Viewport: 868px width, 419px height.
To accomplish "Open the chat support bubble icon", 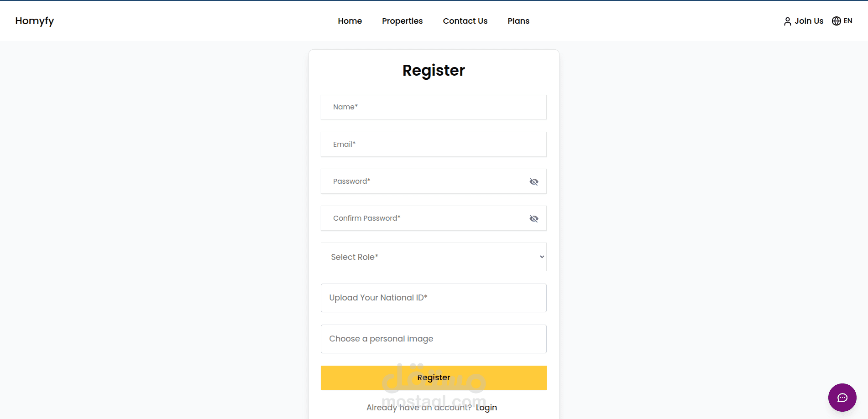I will (x=842, y=398).
